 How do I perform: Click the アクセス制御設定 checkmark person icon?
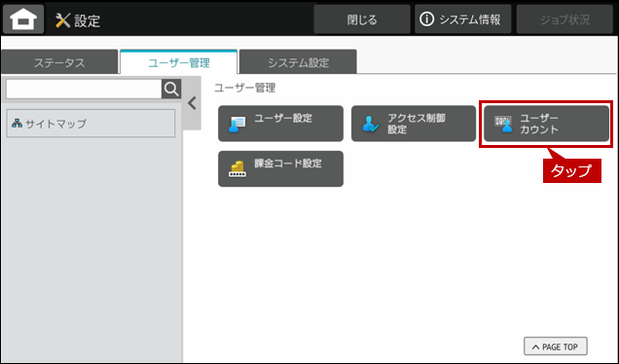tap(370, 124)
